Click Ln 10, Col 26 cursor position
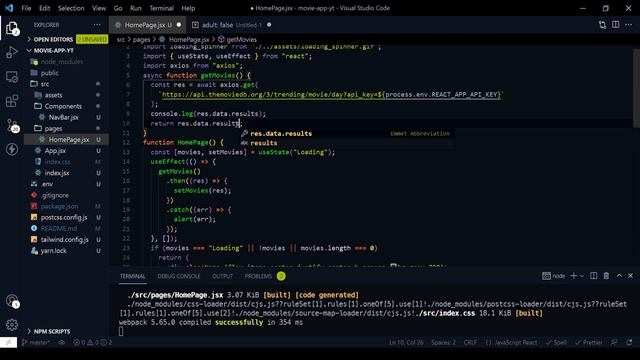Image resolution: width=640 pixels, height=360 pixels. (406, 342)
